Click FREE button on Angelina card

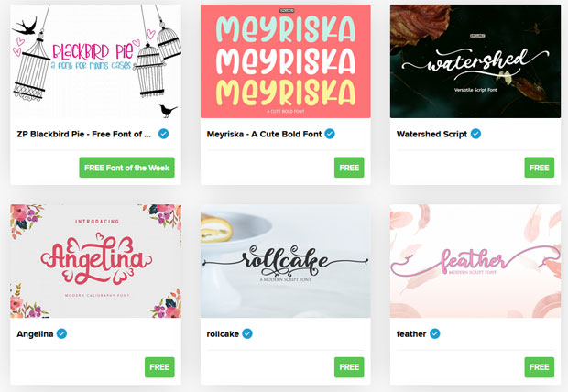coord(159,367)
